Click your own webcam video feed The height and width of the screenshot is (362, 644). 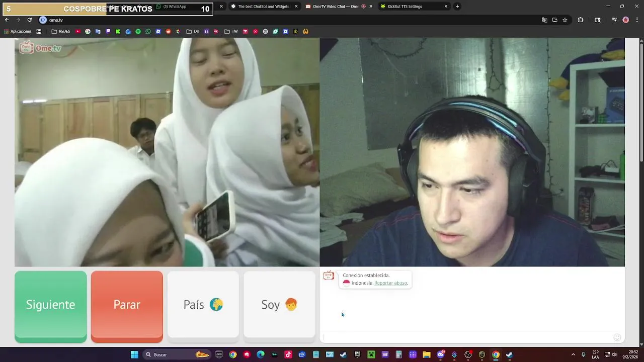click(x=472, y=152)
